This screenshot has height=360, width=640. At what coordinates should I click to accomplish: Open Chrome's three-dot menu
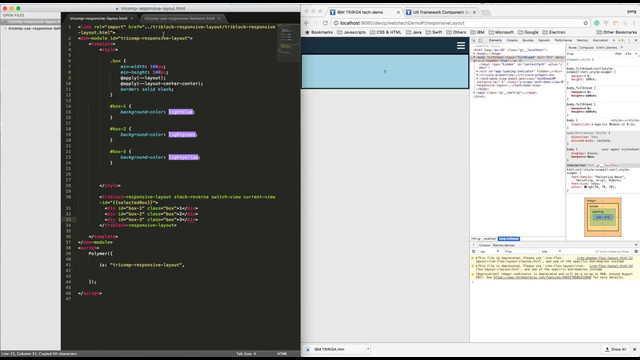(x=634, y=23)
